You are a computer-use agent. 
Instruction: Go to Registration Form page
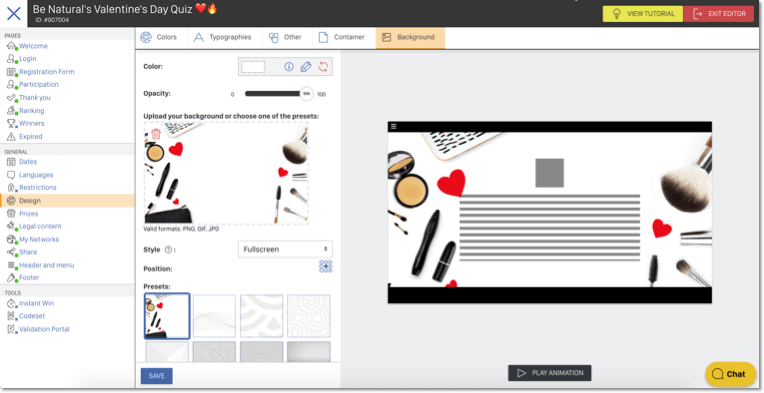click(46, 72)
